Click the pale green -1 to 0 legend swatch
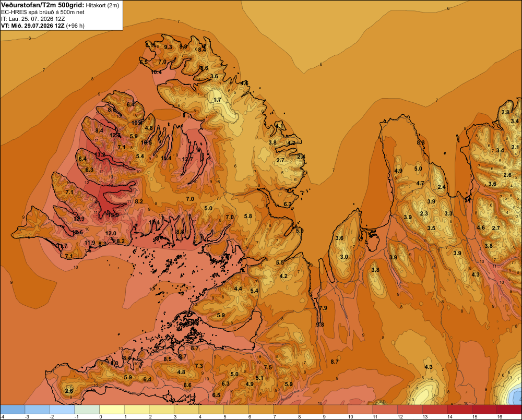This screenshot has height=420, width=522. (87, 410)
